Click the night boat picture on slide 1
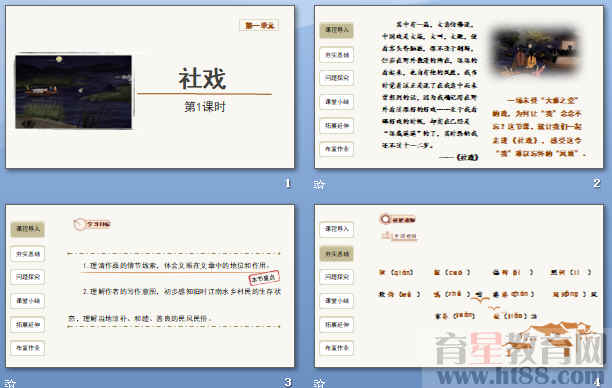The width and height of the screenshot is (612, 388). pyautogui.click(x=73, y=92)
